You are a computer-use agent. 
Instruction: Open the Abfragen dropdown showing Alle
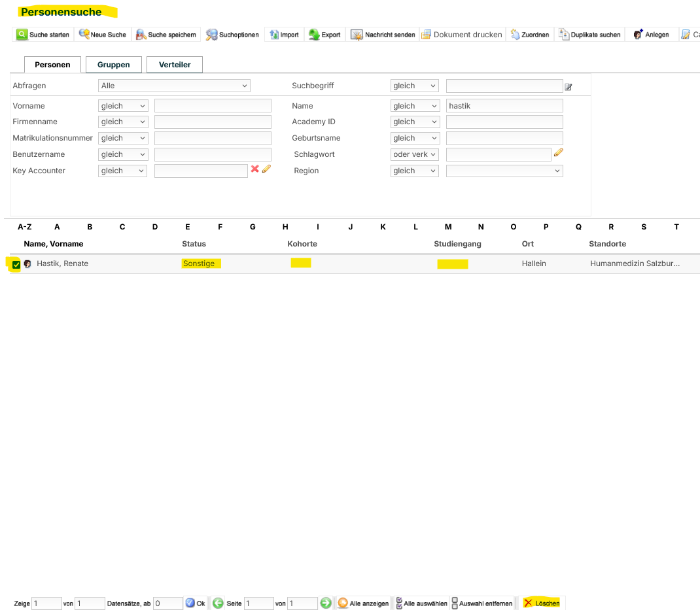point(174,86)
